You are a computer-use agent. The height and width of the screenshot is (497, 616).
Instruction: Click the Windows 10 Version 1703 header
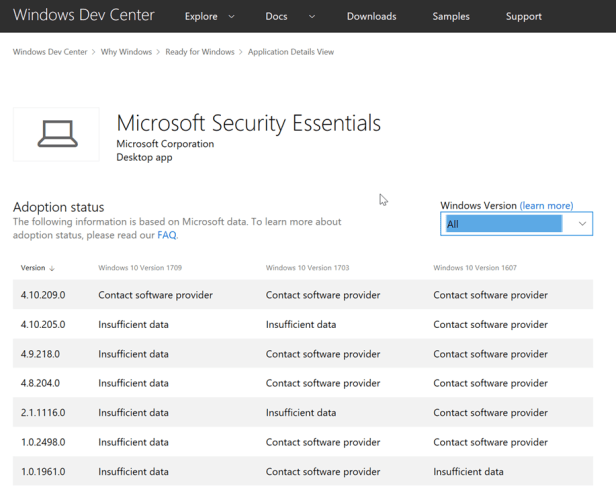tap(307, 268)
